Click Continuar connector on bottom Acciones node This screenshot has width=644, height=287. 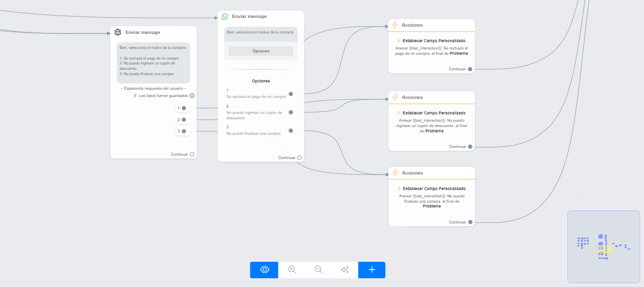click(x=470, y=222)
